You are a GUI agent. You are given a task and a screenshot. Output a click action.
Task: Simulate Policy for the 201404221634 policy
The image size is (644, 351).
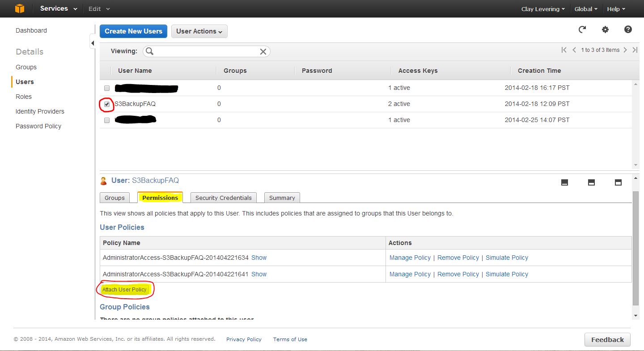click(507, 258)
